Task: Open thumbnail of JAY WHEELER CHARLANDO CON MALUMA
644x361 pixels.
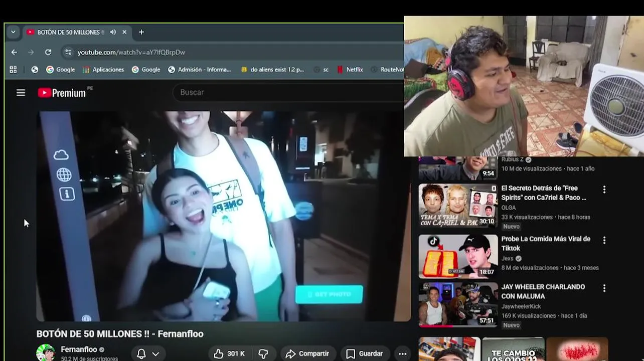Action: 458,304
